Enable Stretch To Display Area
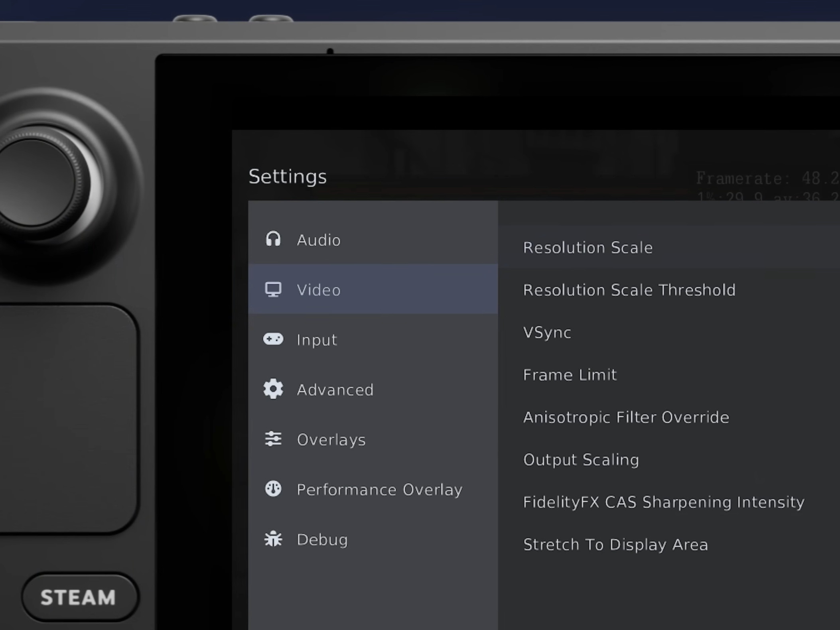The height and width of the screenshot is (630, 840). tap(615, 544)
